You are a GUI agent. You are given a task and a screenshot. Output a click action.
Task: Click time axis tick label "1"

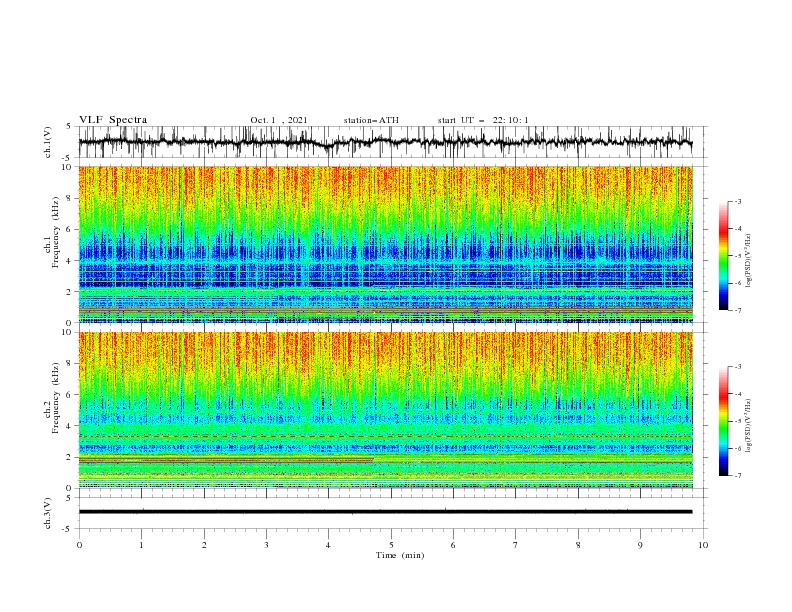(x=141, y=545)
